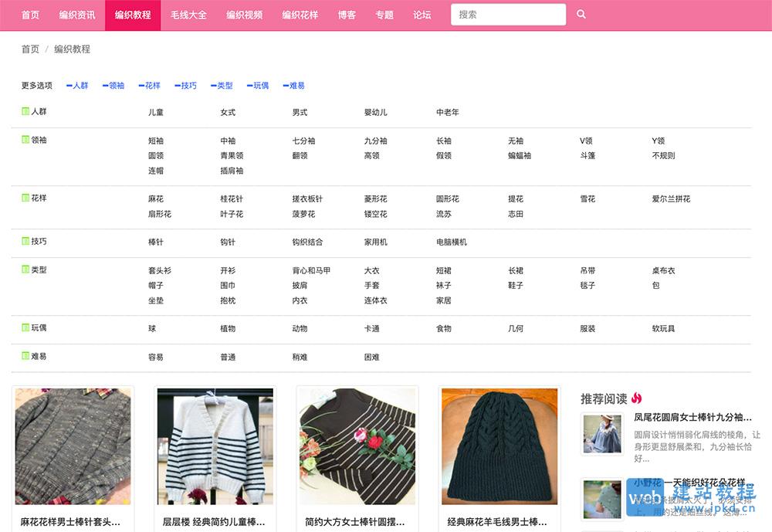Click the green icon beside 类型 category
The width and height of the screenshot is (772, 532).
(x=24, y=270)
